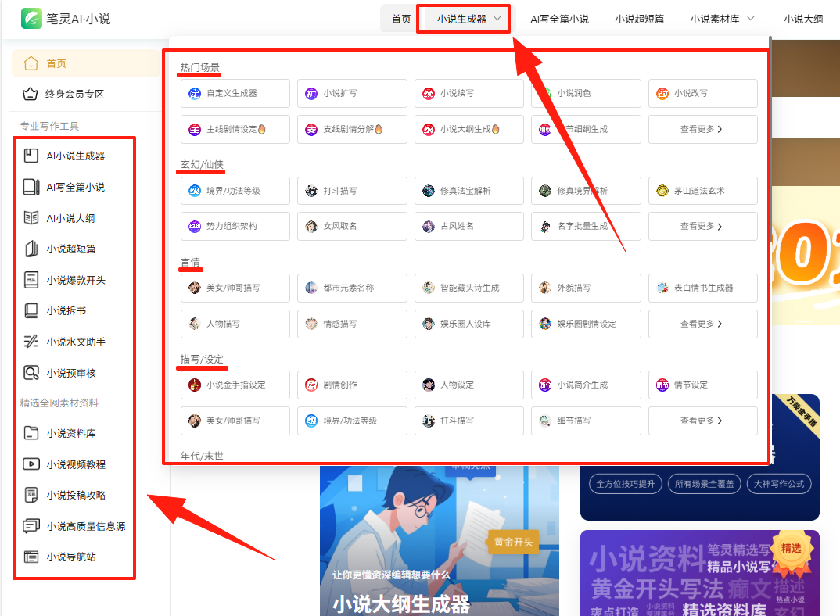This screenshot has height=616, width=840.
Task: Choose 小说扩写 generator
Action: click(x=352, y=93)
